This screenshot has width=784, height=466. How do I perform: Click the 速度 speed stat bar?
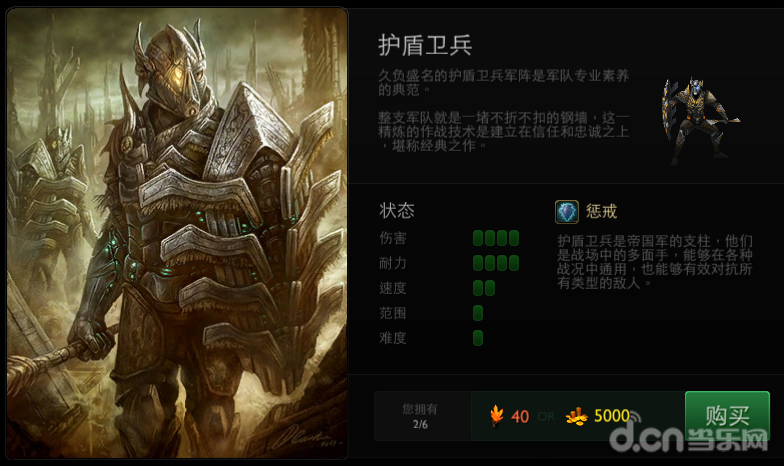(x=484, y=288)
